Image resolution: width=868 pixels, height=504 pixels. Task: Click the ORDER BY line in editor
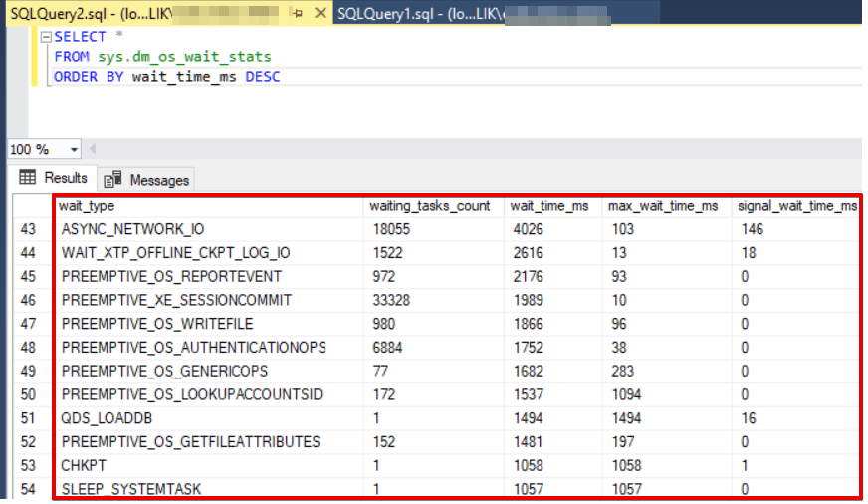(x=166, y=77)
